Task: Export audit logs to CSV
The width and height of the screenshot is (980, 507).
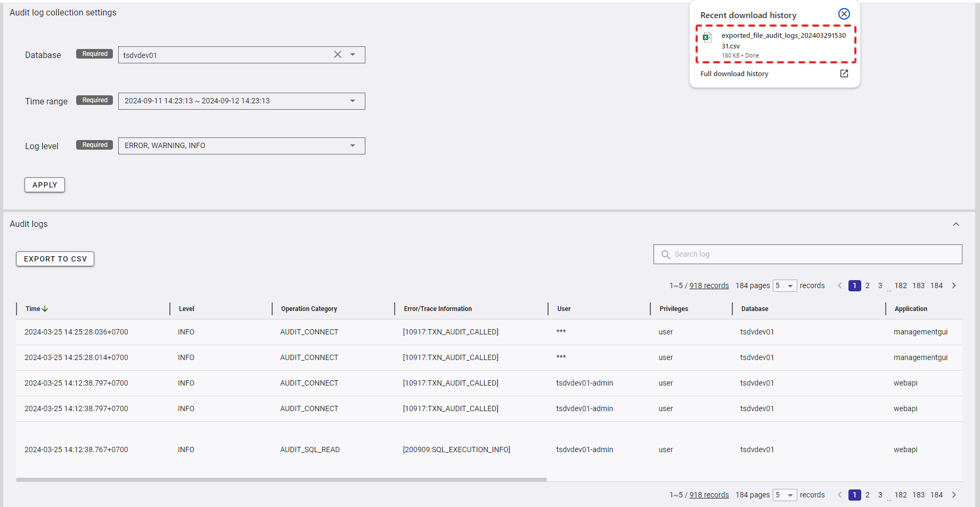Action: click(55, 259)
